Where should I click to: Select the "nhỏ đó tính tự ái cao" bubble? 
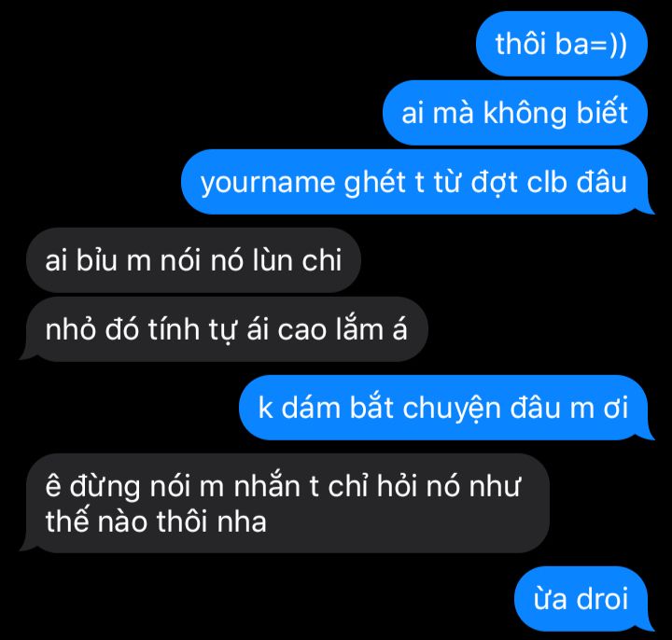tap(223, 329)
